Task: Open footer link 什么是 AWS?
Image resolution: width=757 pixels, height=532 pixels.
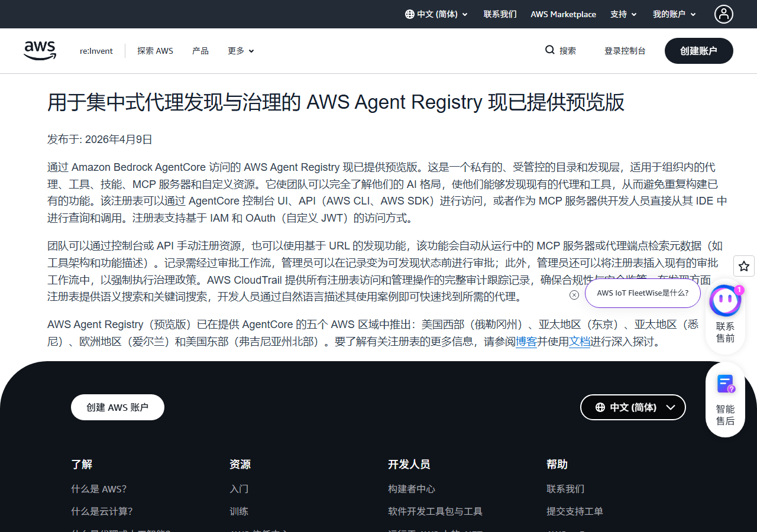Action: point(99,489)
